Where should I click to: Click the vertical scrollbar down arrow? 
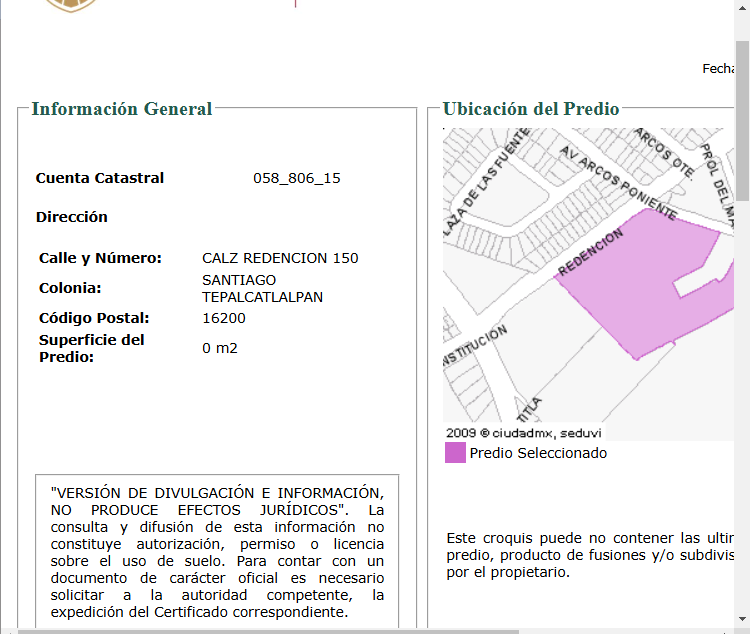click(x=742, y=619)
